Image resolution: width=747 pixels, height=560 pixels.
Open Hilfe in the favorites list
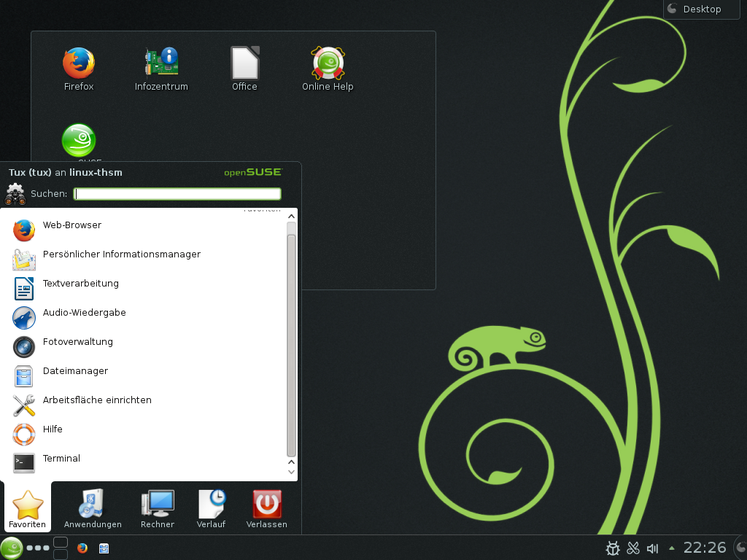click(53, 429)
